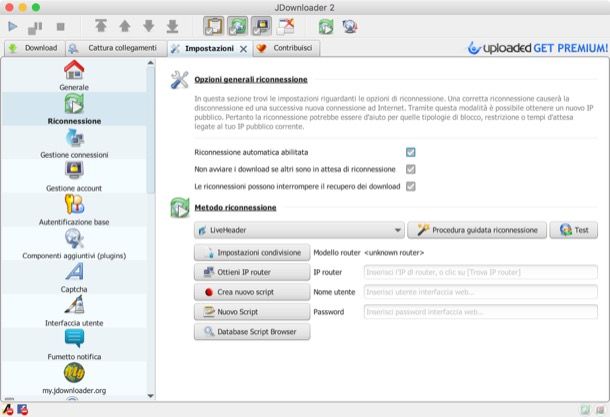Open my.jdownloader.org settings
Screen dimensions: 610x417
pos(74,378)
